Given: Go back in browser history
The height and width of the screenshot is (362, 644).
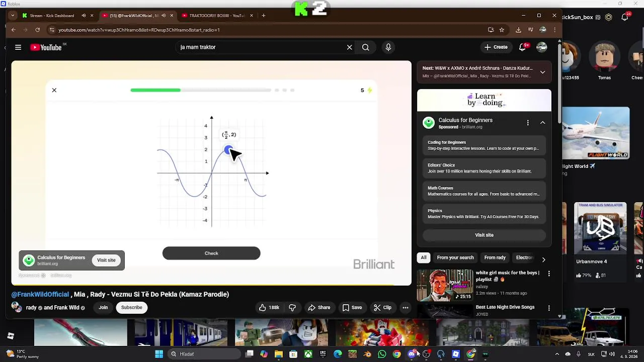Looking at the screenshot, I should click(14, 30).
